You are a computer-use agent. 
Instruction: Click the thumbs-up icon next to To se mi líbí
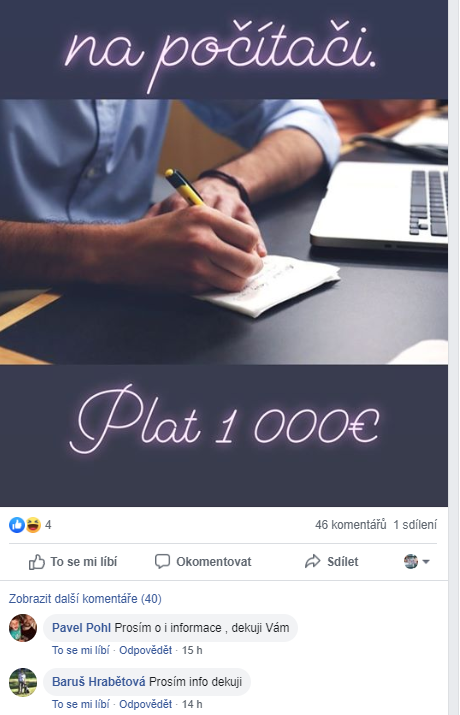pos(36,562)
